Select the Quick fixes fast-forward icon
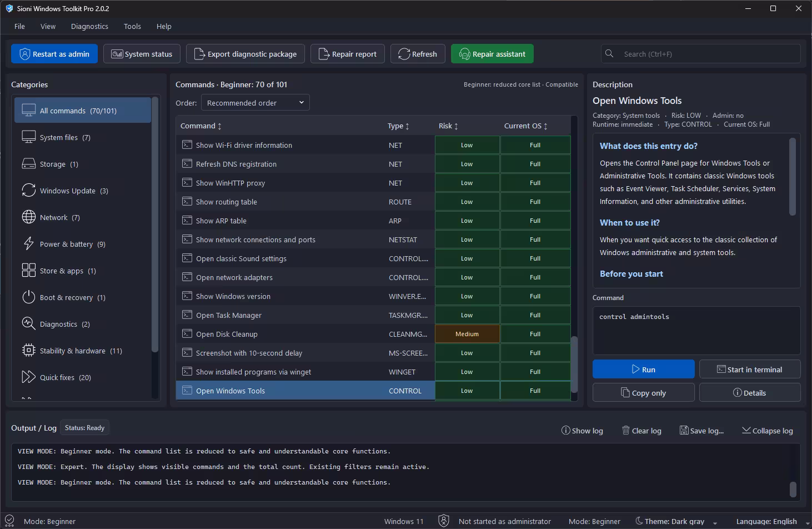 pos(29,377)
